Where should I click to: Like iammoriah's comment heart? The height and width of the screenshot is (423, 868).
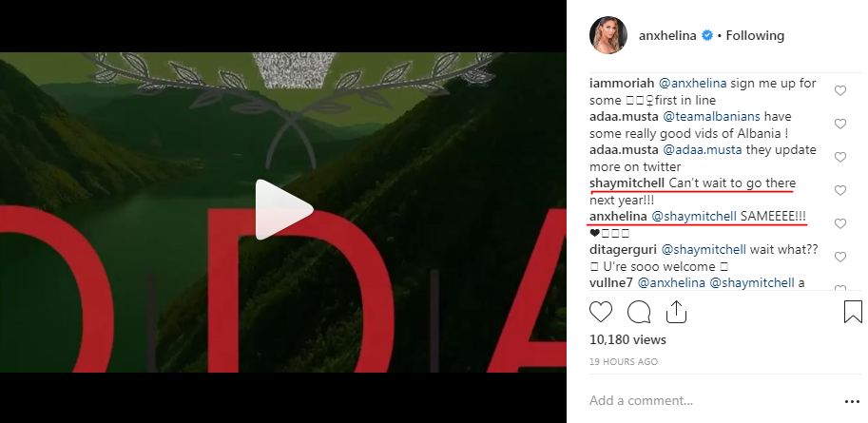pyautogui.click(x=840, y=91)
